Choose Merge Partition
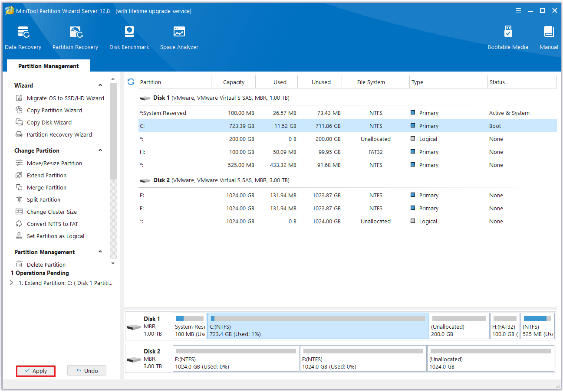Image resolution: width=563 pixels, height=392 pixels. 41,187
